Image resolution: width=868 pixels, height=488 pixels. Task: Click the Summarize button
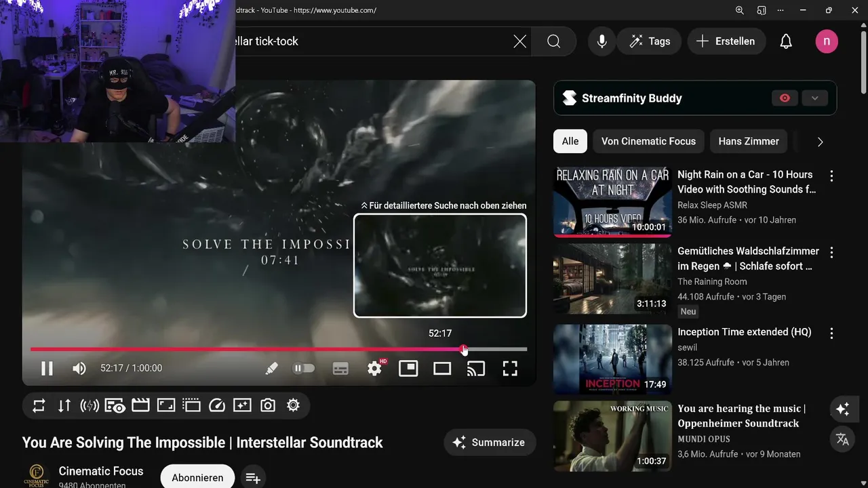tap(490, 443)
